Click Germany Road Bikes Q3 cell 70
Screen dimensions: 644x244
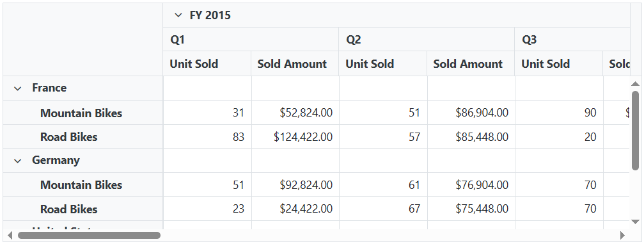coord(558,209)
